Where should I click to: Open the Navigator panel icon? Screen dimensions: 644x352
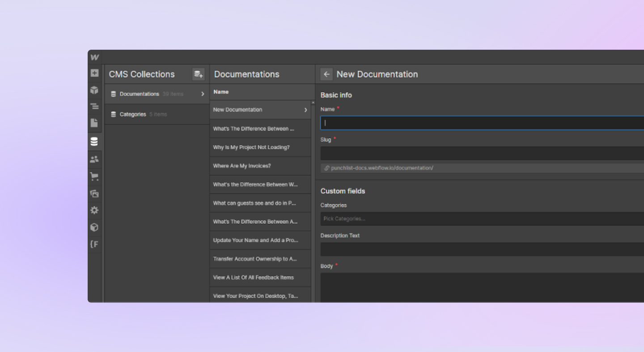94,106
